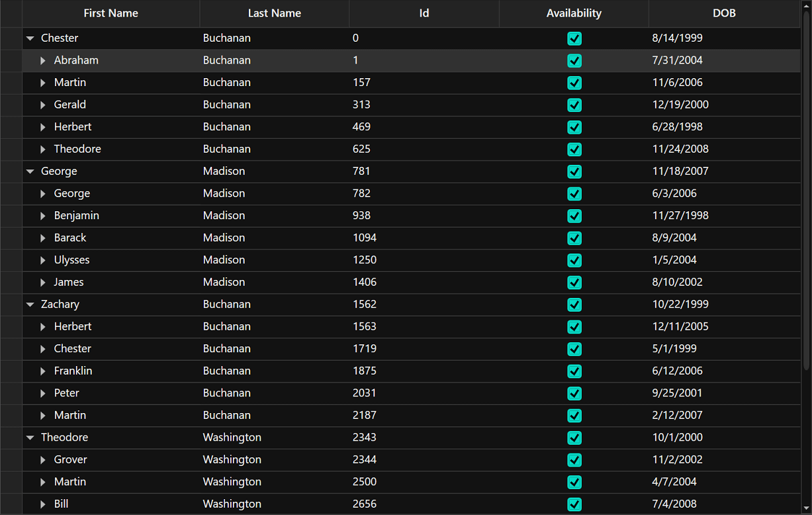The height and width of the screenshot is (515, 812).
Task: Expand the Grover Washington row
Action: click(43, 460)
